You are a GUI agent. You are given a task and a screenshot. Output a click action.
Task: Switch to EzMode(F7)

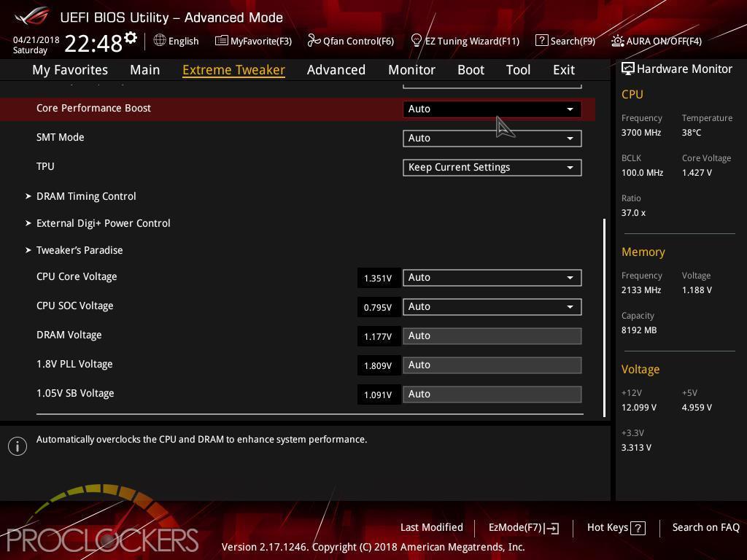pyautogui.click(x=524, y=528)
